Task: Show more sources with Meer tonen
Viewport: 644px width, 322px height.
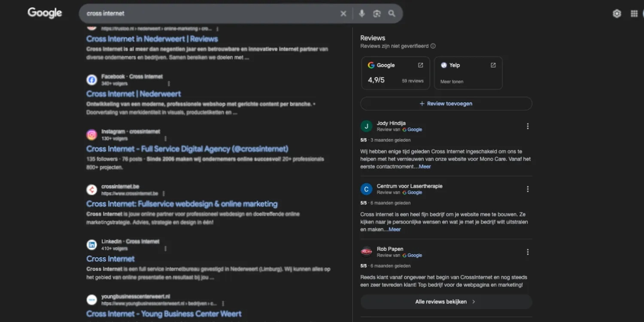Action: 451,81
